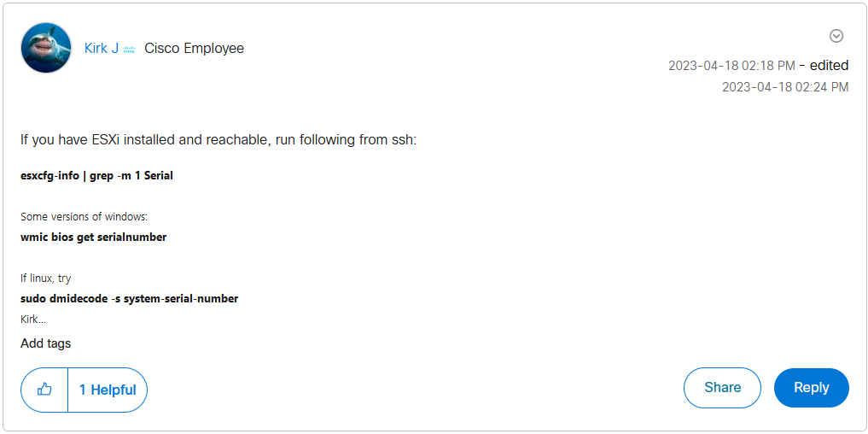Viewport: 868px width, 434px height.
Task: View the 1 Helpful count
Action: 108,390
